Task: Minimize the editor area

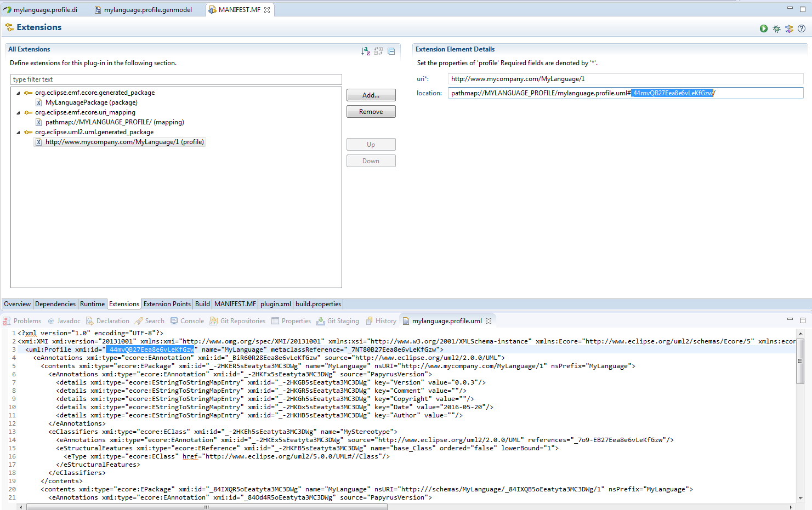Action: (x=790, y=8)
